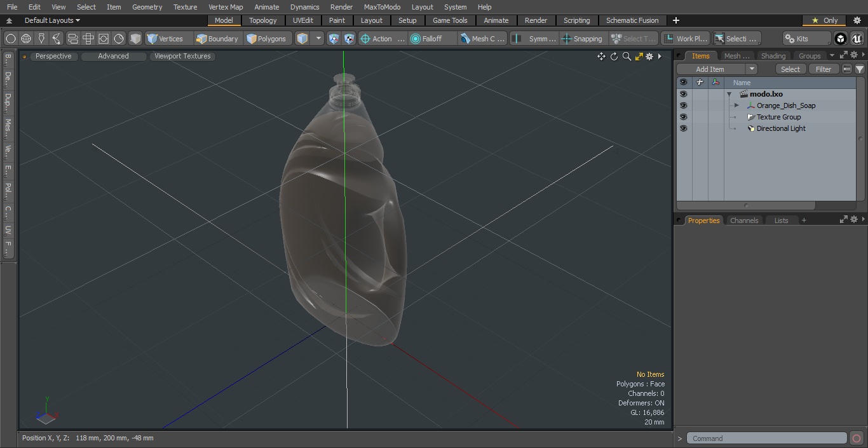
Task: Maximize viewport with orange expand icon
Action: pyautogui.click(x=639, y=57)
